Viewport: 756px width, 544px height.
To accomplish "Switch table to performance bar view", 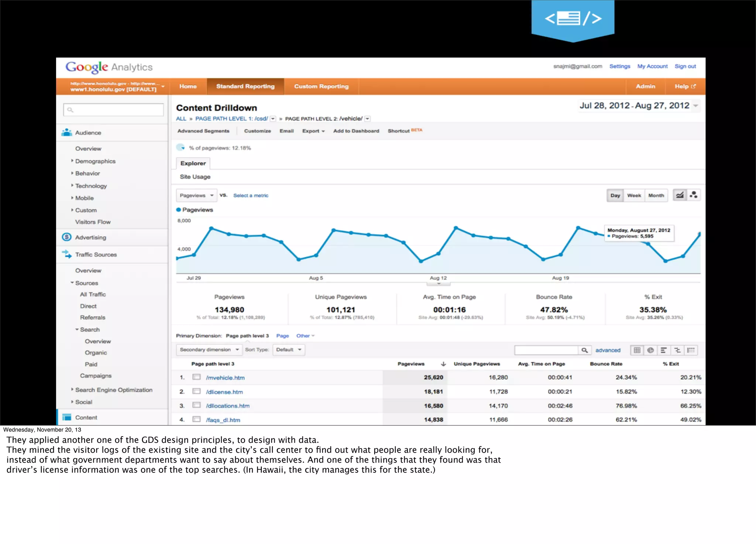I will [664, 350].
